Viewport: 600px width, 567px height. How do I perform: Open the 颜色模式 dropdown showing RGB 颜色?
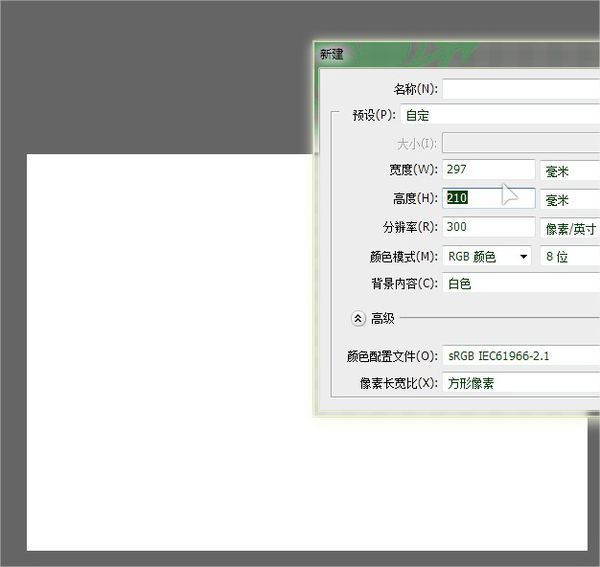click(487, 256)
